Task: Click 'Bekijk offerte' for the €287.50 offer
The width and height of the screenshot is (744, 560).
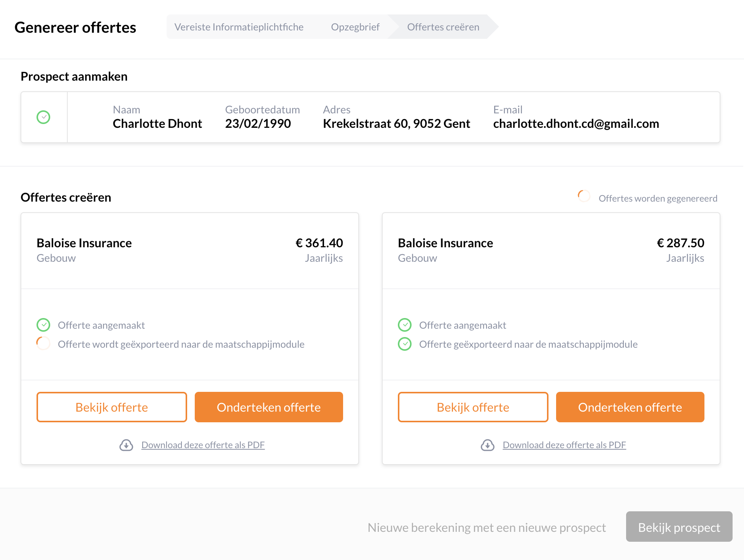Action: (473, 407)
